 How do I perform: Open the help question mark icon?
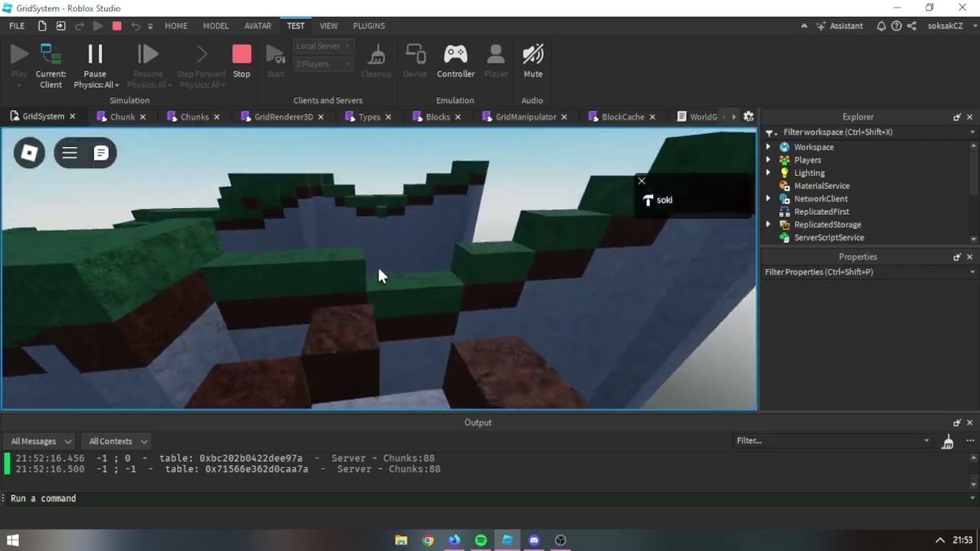(x=896, y=26)
